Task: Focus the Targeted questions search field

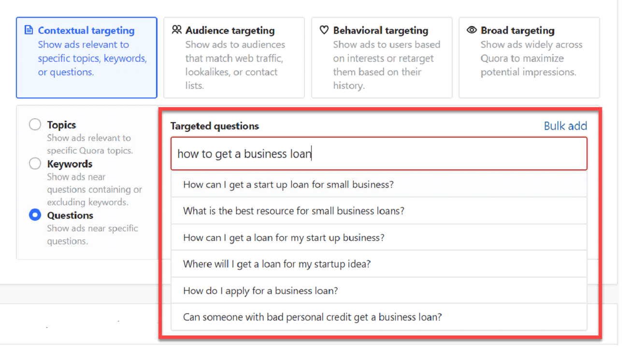Action: 379,154
